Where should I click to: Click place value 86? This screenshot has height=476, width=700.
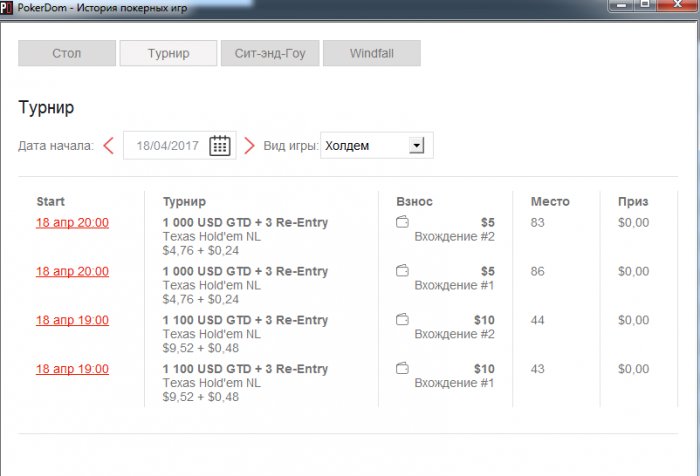[538, 271]
